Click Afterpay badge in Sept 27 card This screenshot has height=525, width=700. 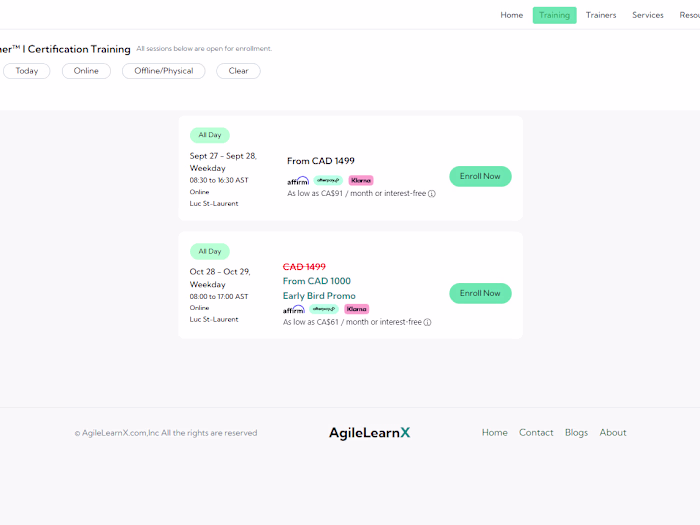[x=328, y=180]
